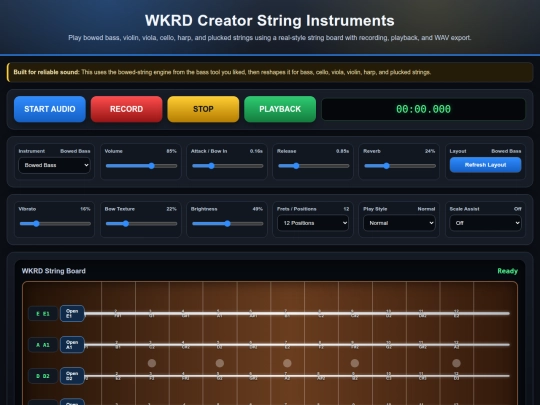This screenshot has width=540, height=405.
Task: Click the D D2 string label
Action: point(43,376)
